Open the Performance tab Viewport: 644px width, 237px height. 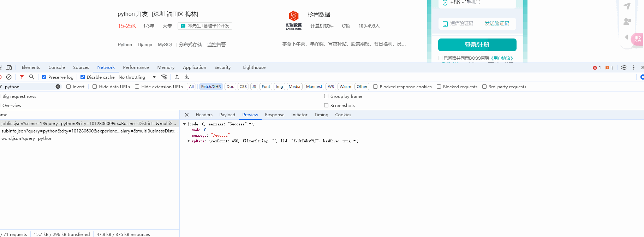tap(136, 67)
